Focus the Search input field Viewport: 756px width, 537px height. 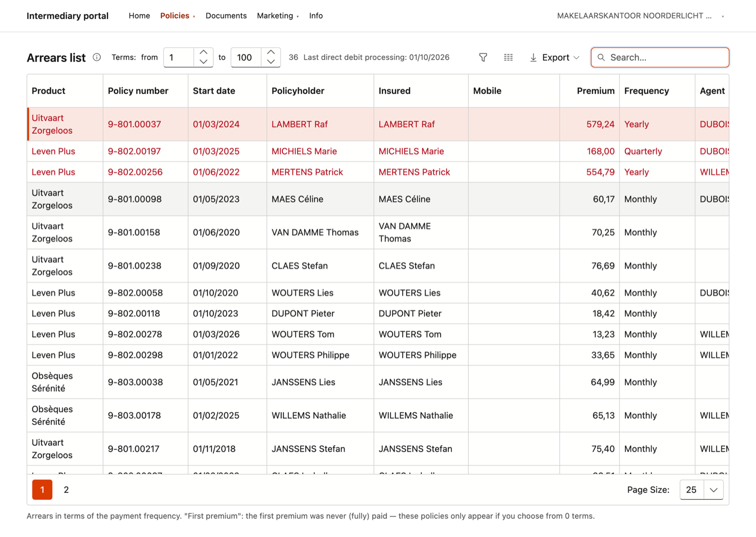coord(660,57)
